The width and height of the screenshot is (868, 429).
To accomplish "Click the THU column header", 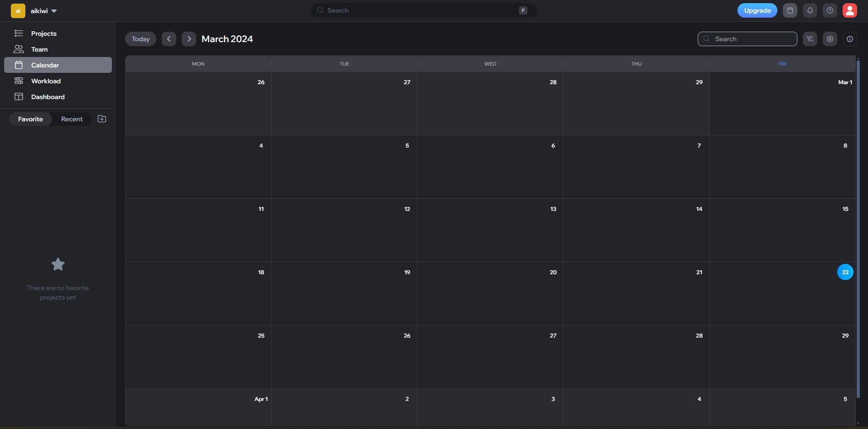I will [x=637, y=64].
